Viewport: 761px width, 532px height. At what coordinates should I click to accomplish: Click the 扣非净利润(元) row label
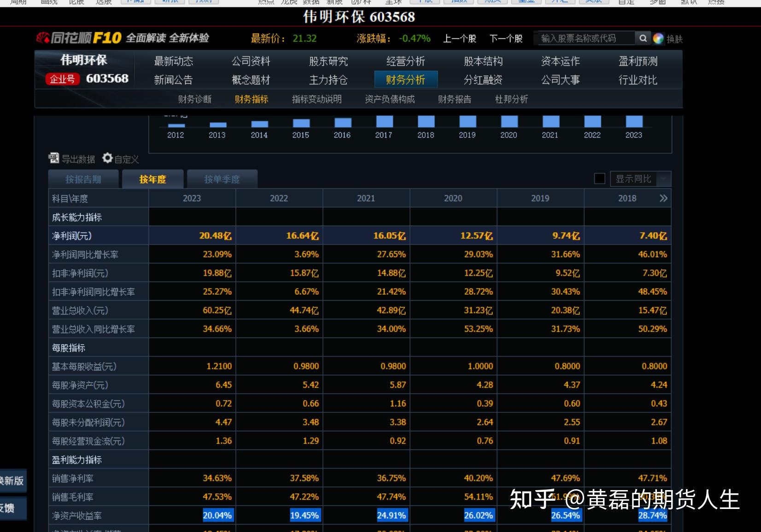click(x=80, y=274)
